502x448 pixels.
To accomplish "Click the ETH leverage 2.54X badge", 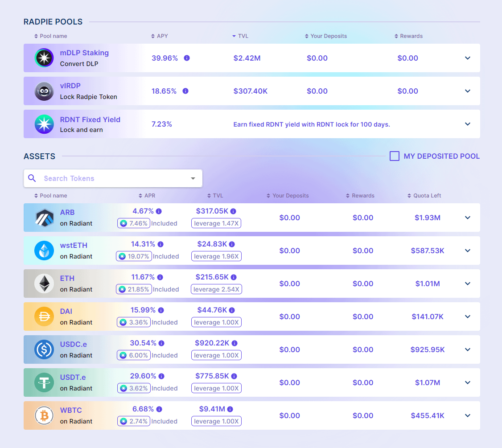I will coord(216,289).
